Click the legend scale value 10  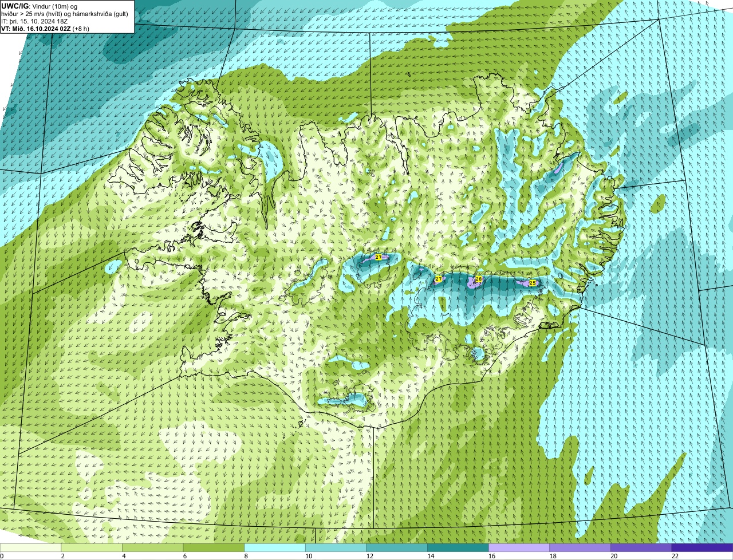(x=309, y=555)
